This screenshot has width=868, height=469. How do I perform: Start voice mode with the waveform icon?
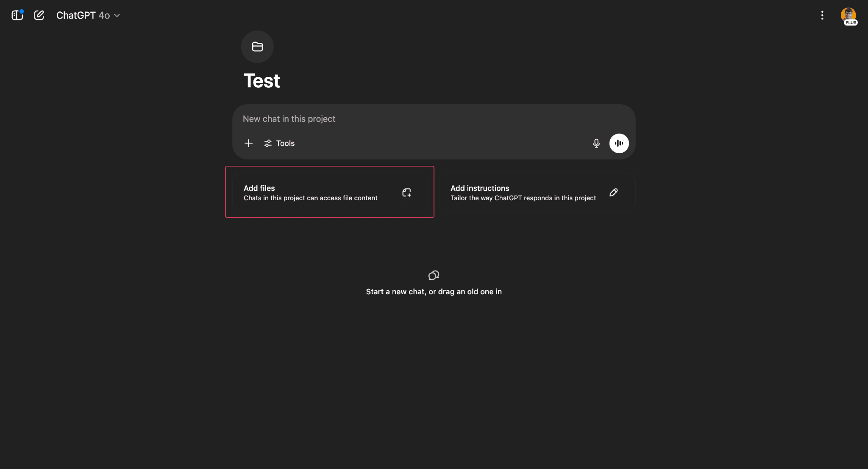pos(619,143)
